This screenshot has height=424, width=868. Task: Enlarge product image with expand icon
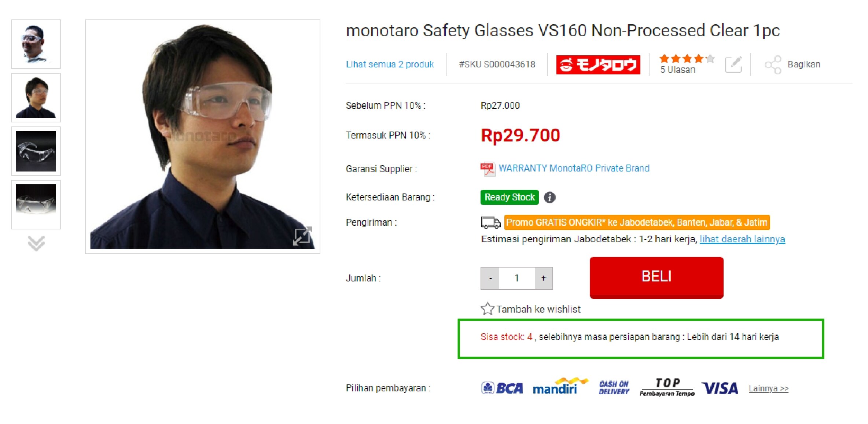[x=302, y=236]
